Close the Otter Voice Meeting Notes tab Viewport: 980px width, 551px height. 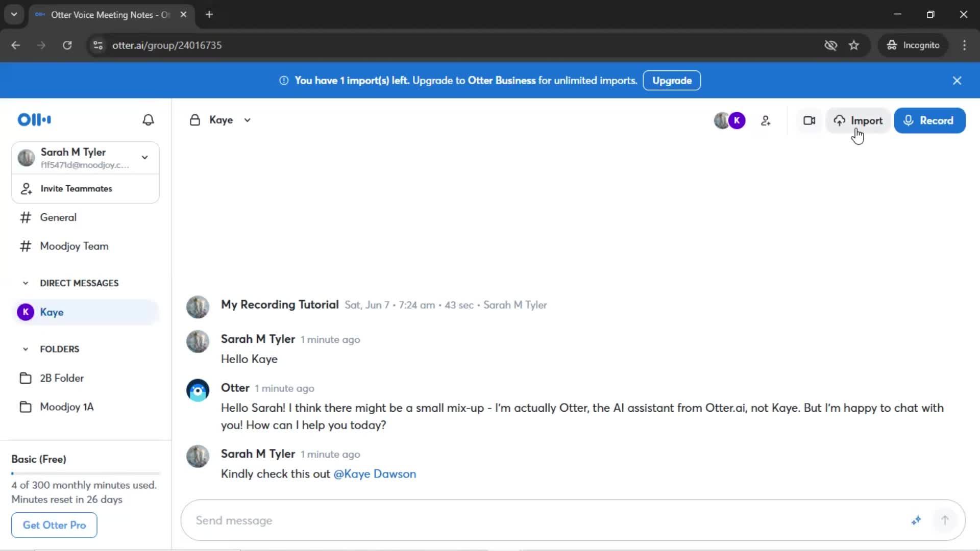(183, 15)
